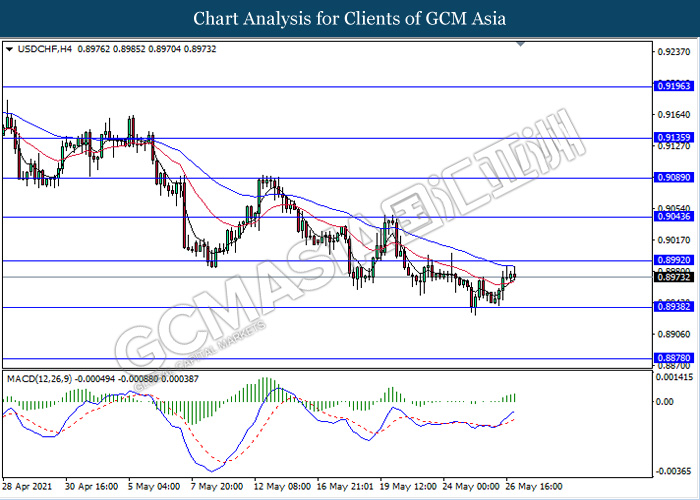Click the chart shift triangle marker at top
700x500 pixels.
(521, 44)
